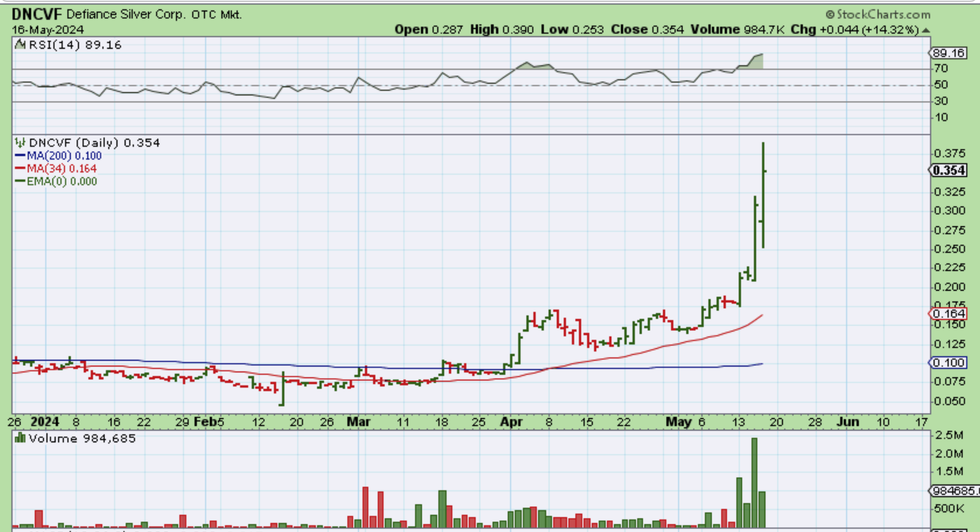
Task: Click the 0.354 last price tag
Action: pyautogui.click(x=948, y=171)
